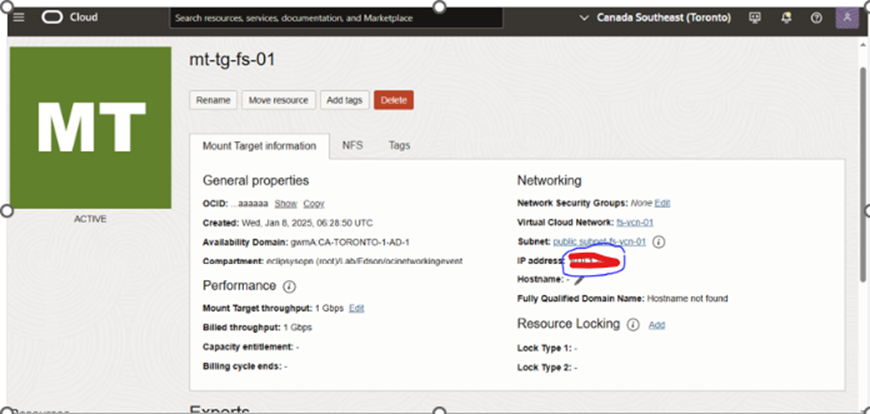Viewport: 870px width, 414px height.
Task: Select the Mount Target information tab
Action: pos(259,146)
